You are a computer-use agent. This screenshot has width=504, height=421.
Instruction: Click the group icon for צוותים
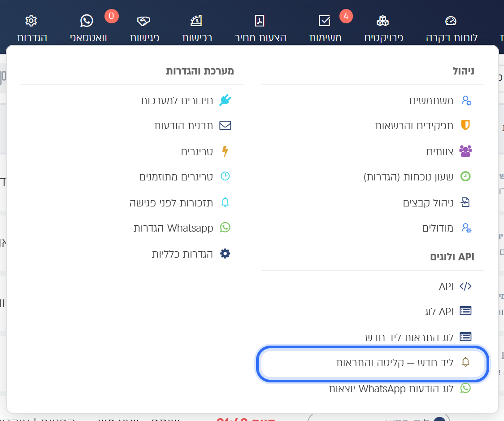465,151
